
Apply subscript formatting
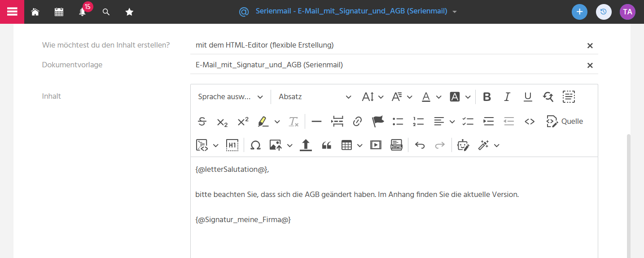(222, 121)
